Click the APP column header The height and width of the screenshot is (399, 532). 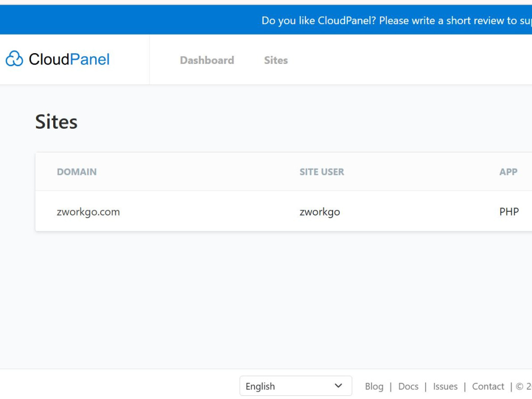[x=508, y=172]
